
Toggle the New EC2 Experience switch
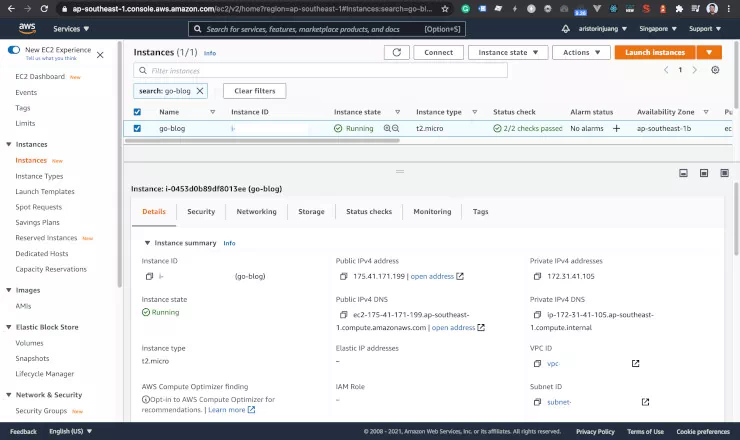[x=14, y=50]
